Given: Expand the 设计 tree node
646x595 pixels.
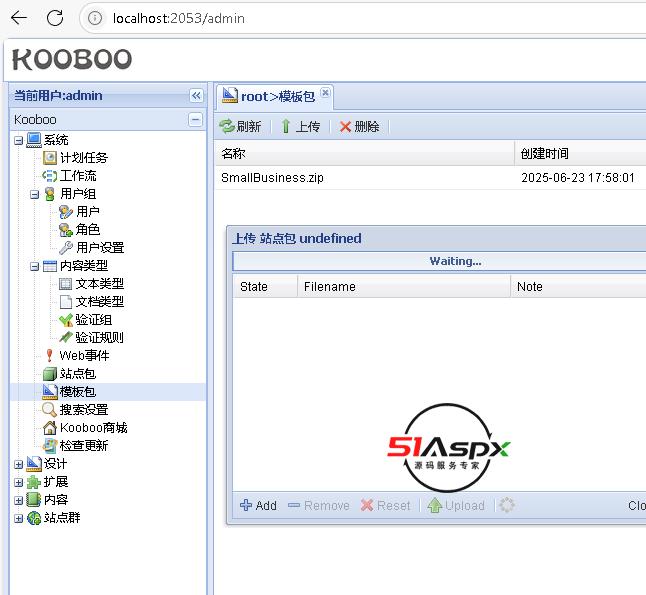Looking at the screenshot, I should coord(18,464).
